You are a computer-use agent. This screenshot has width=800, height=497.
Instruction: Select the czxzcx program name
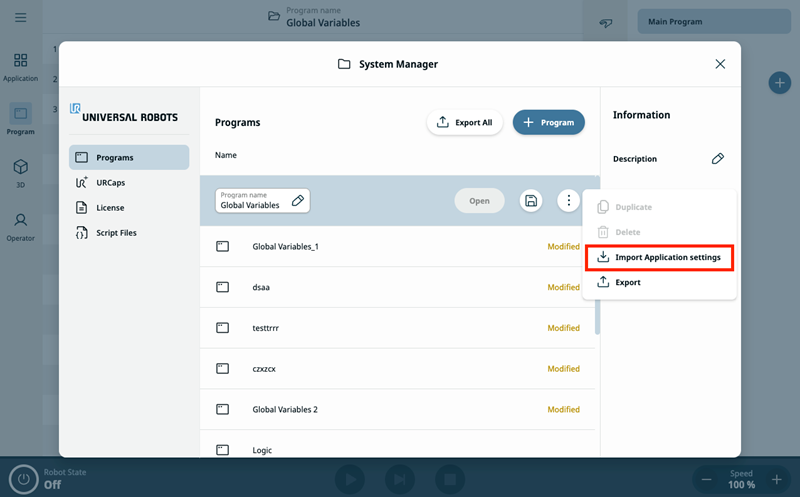click(264, 368)
